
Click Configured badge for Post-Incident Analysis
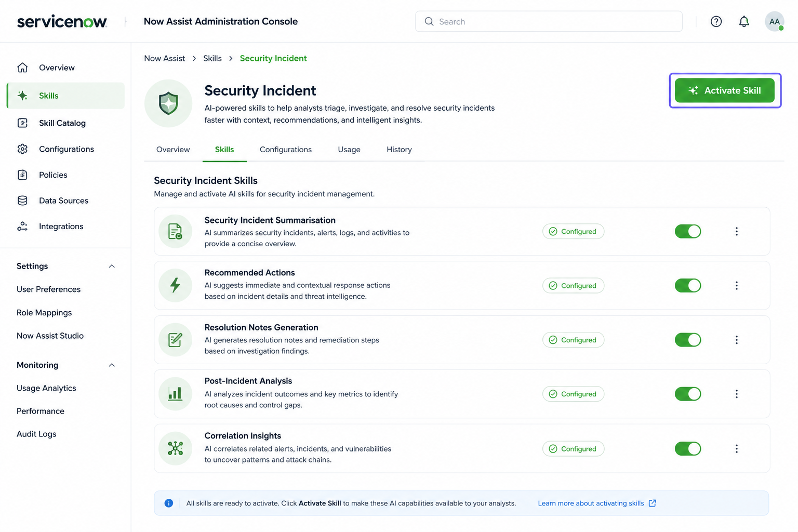[x=573, y=394]
